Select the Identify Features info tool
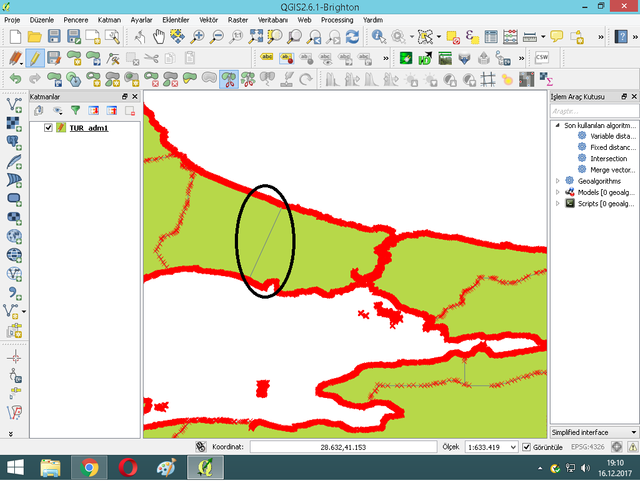Image resolution: width=640 pixels, height=486 pixels. point(379,37)
